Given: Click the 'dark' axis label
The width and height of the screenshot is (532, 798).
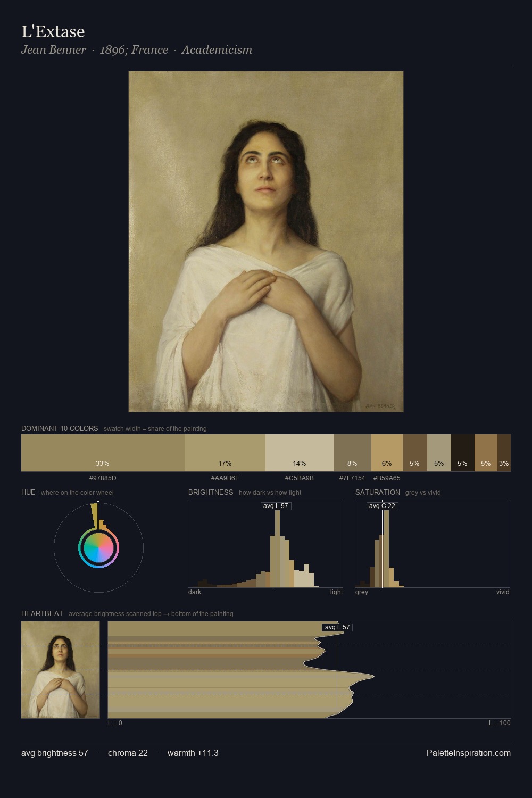Looking at the screenshot, I should point(195,592).
